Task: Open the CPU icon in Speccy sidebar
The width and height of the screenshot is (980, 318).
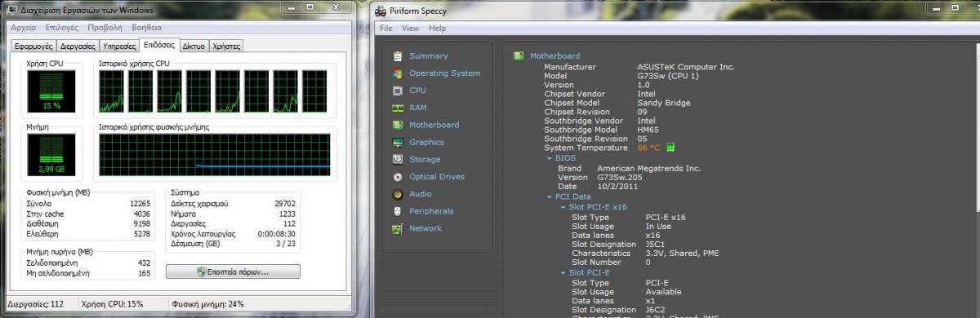Action: coord(398,91)
